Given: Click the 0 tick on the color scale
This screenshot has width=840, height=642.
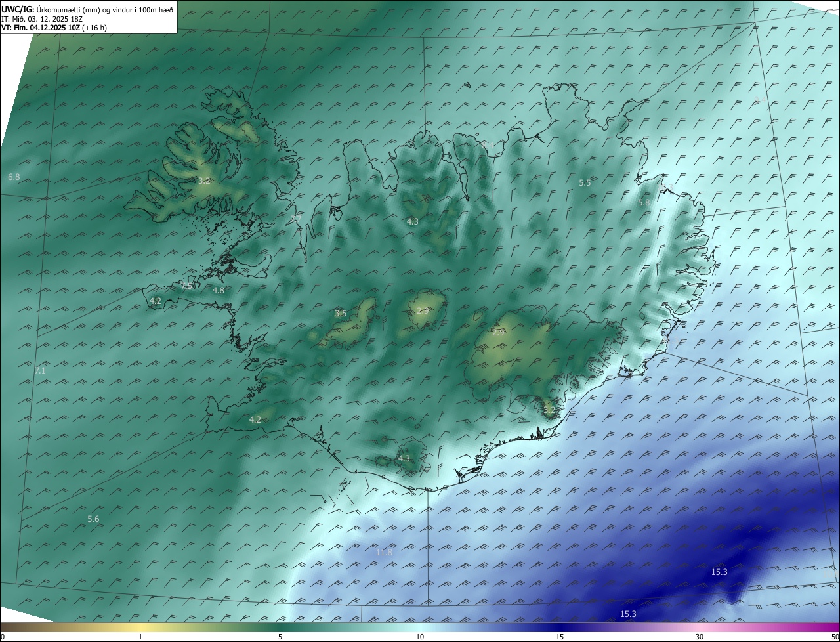Looking at the screenshot, I should point(3,637).
